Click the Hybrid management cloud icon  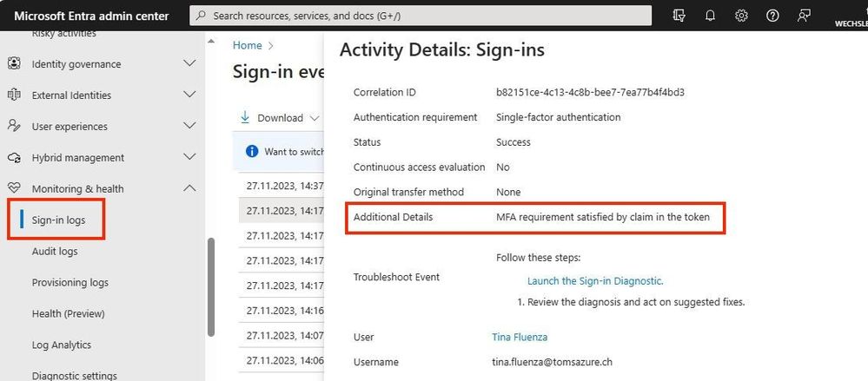pos(14,158)
